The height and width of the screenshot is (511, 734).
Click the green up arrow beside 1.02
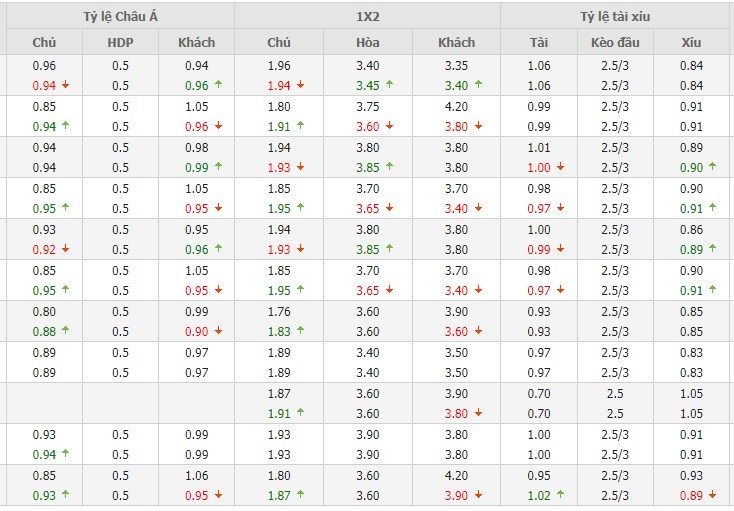(x=559, y=495)
